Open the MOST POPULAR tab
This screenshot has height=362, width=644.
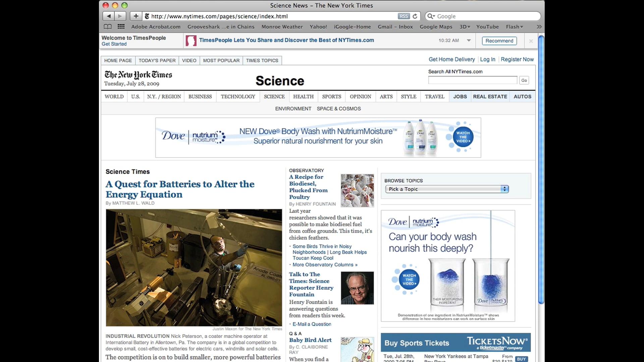coord(221,60)
